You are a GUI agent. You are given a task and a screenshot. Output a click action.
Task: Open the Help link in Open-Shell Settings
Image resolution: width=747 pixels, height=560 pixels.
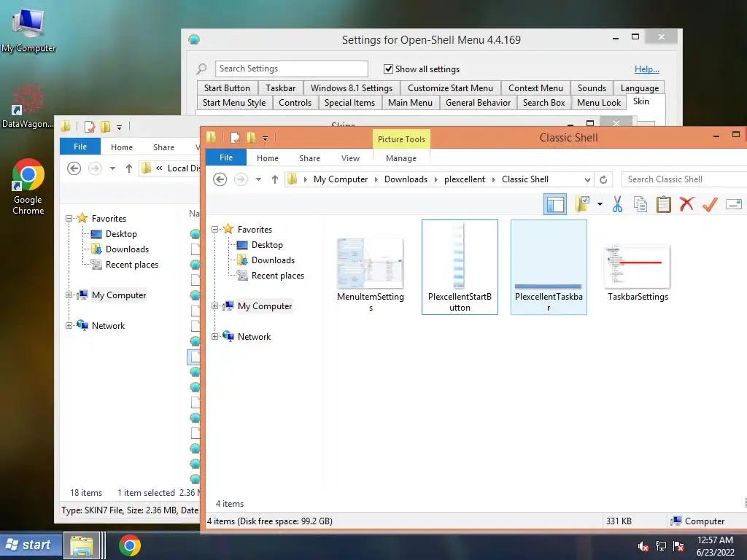[647, 69]
